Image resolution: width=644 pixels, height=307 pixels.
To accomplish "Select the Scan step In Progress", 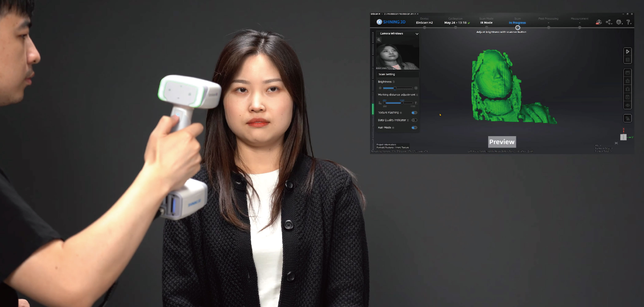I will (x=517, y=21).
